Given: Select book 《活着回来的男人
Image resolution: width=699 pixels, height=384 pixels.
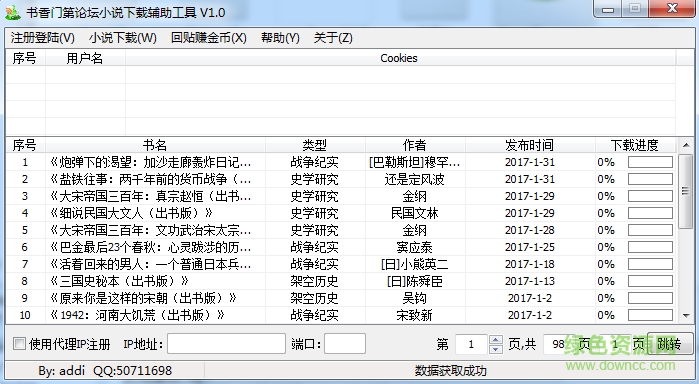Looking at the screenshot, I should 150,264.
